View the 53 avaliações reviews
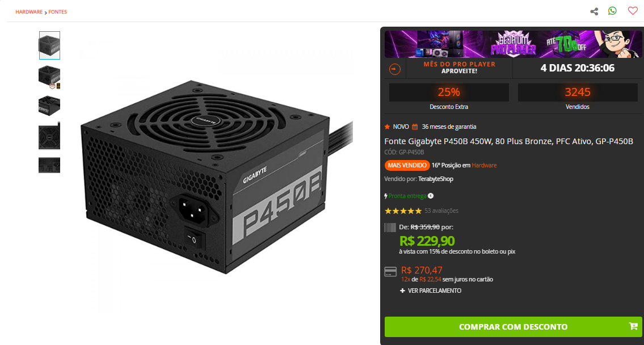The image size is (644, 345). 441,211
